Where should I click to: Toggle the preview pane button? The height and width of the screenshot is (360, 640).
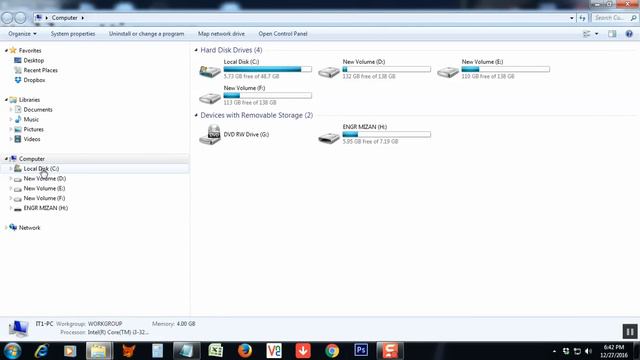pyautogui.click(x=612, y=34)
